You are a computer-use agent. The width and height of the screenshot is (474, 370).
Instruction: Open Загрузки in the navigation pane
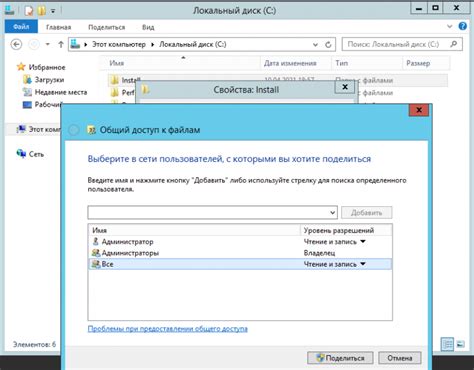pyautogui.click(x=49, y=80)
